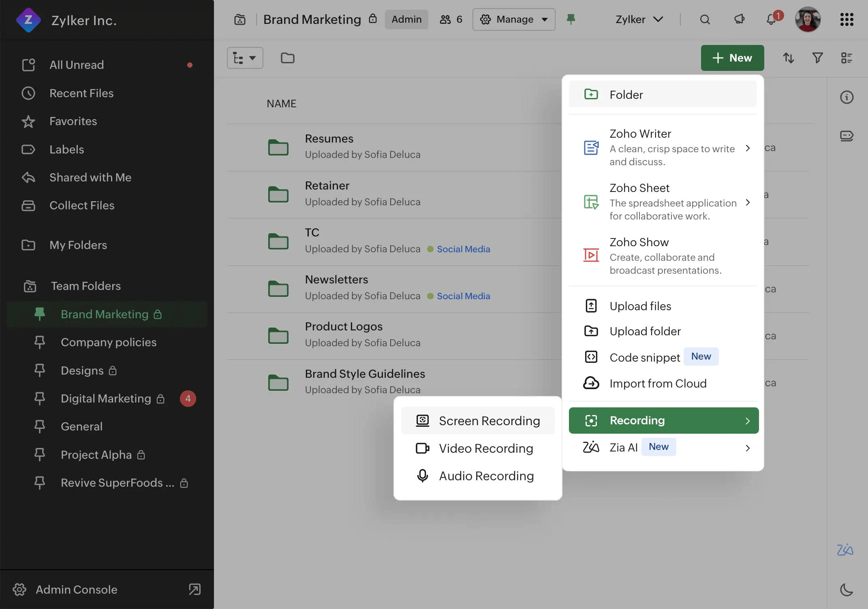Click the search magnifier icon
This screenshot has width=868, height=609.
[x=705, y=19]
